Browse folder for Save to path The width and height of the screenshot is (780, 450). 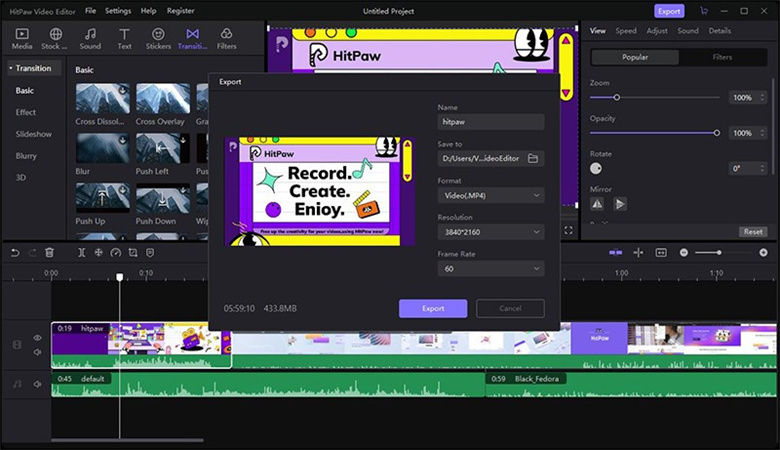pyautogui.click(x=533, y=158)
